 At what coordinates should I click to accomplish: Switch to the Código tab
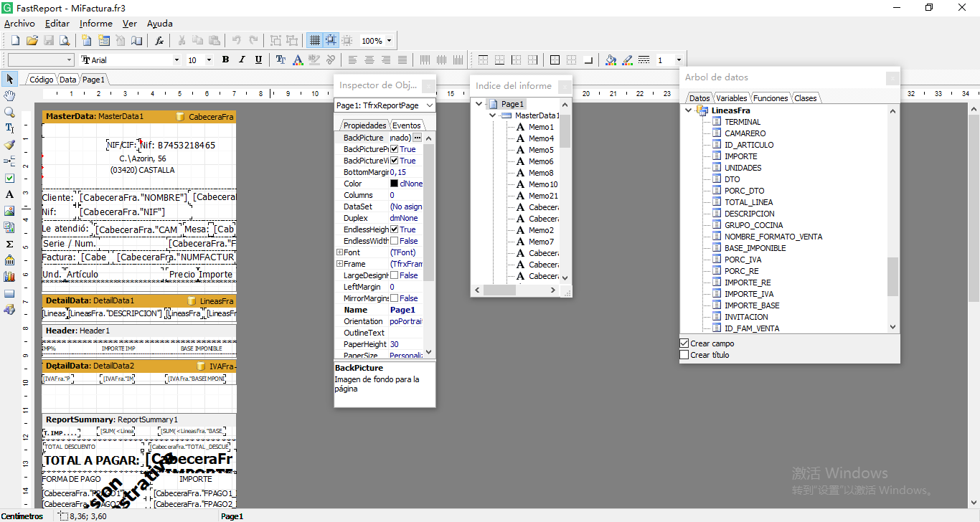tap(41, 80)
